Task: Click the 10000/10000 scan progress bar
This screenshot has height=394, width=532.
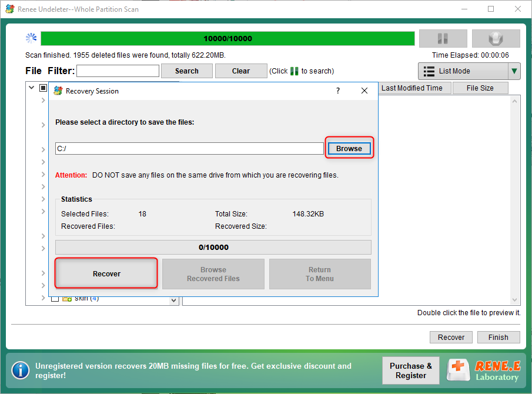Action: (227, 38)
